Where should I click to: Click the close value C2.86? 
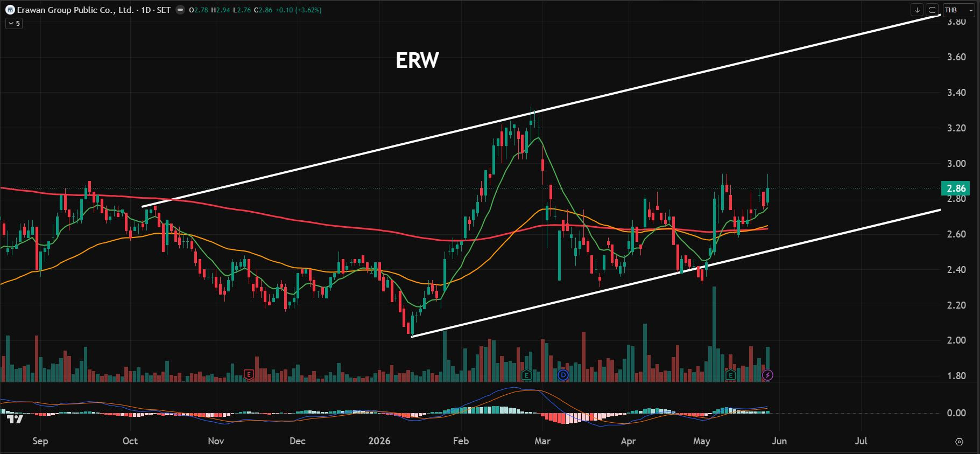[x=263, y=10]
